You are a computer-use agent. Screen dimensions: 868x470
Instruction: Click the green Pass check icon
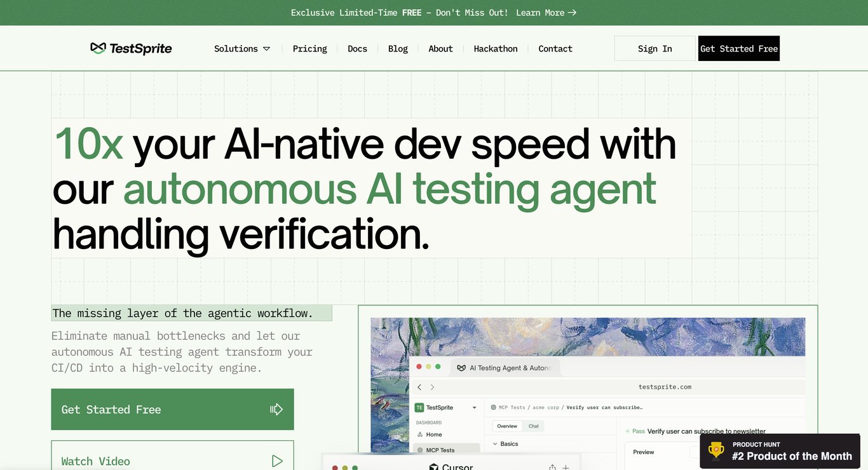coord(628,431)
